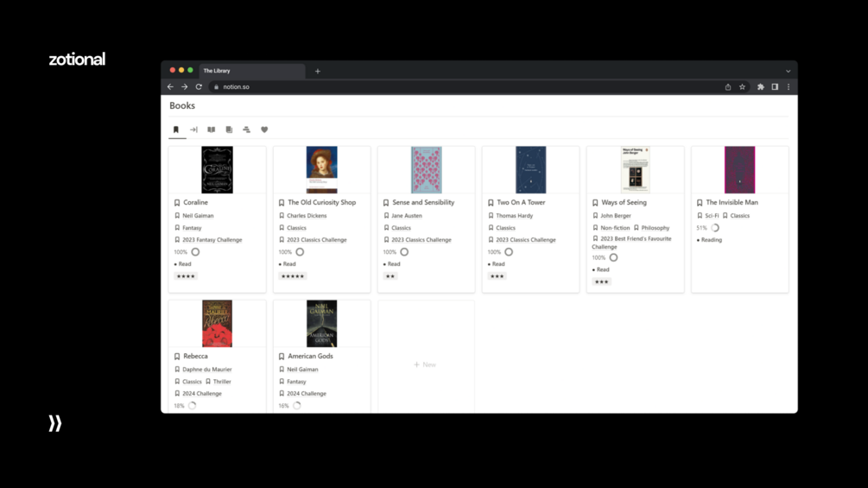The height and width of the screenshot is (488, 868).
Task: Open The Invisible Man title
Action: tap(732, 202)
